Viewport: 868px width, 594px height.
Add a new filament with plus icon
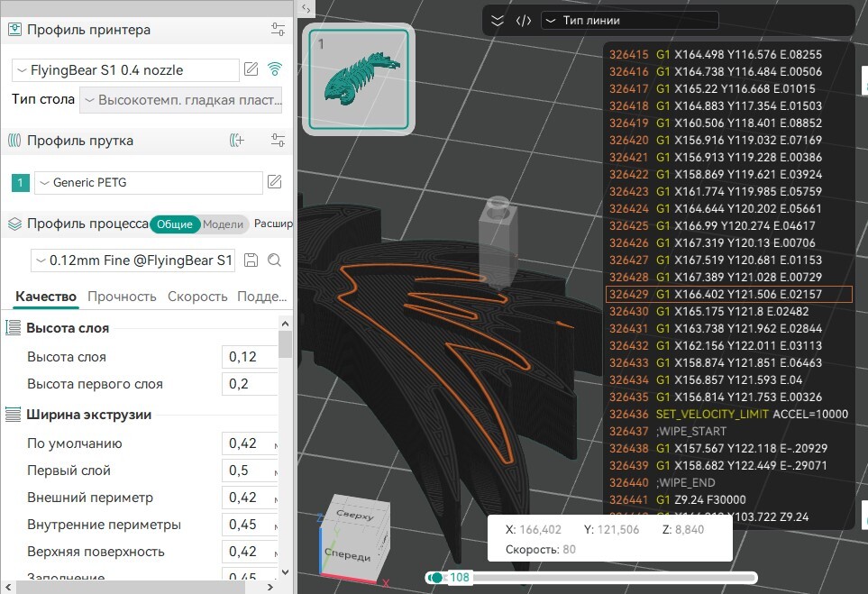tap(237, 141)
